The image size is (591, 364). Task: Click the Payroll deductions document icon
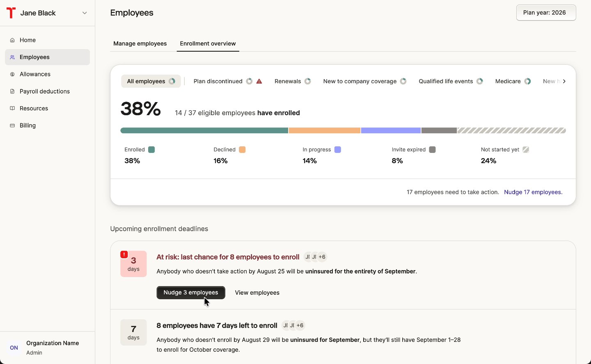[12, 91]
